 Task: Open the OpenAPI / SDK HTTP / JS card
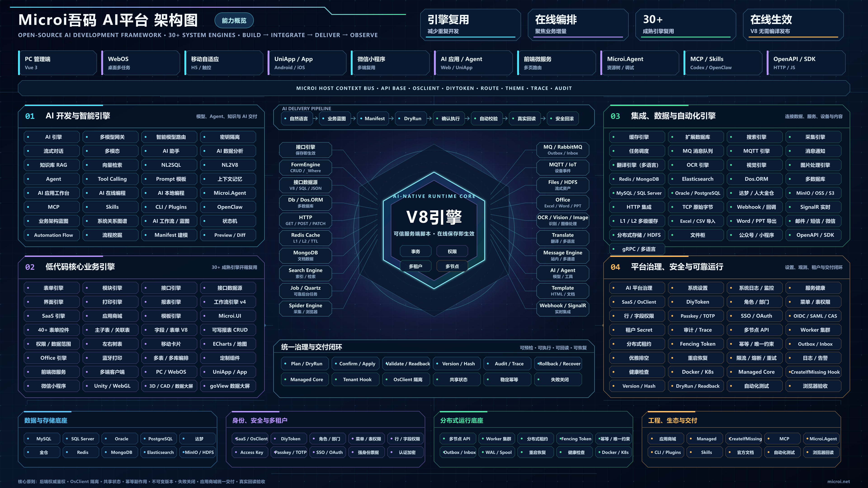806,63
